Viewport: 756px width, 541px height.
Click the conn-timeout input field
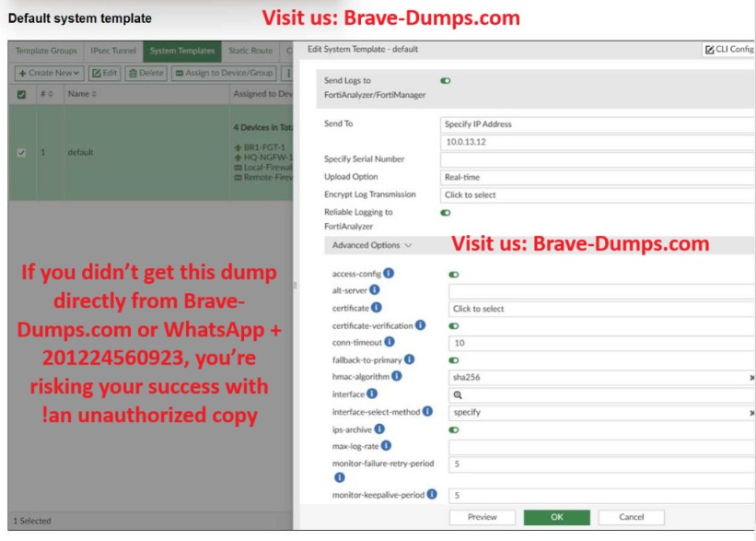point(600,342)
